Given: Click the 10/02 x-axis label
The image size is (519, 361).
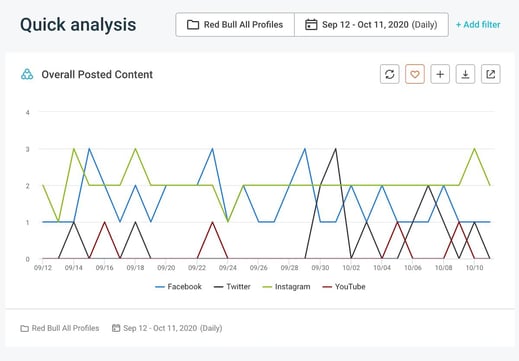Looking at the screenshot, I should click(351, 268).
